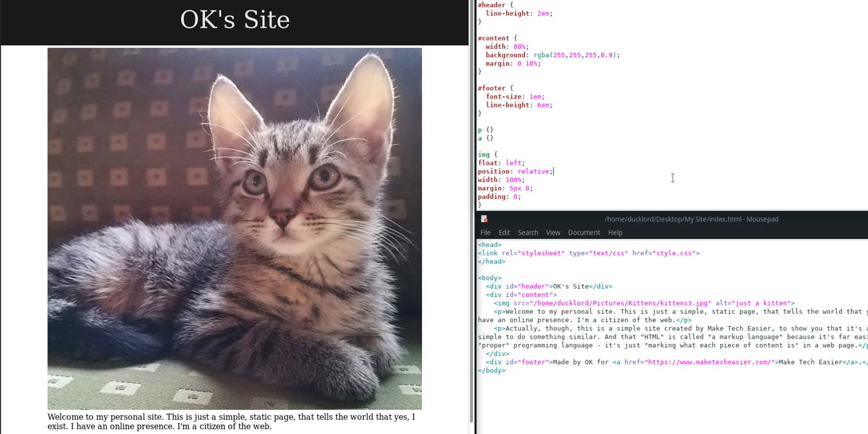868x434 pixels.
Task: Click the "OK's Site" header on the webpage
Action: (x=235, y=20)
